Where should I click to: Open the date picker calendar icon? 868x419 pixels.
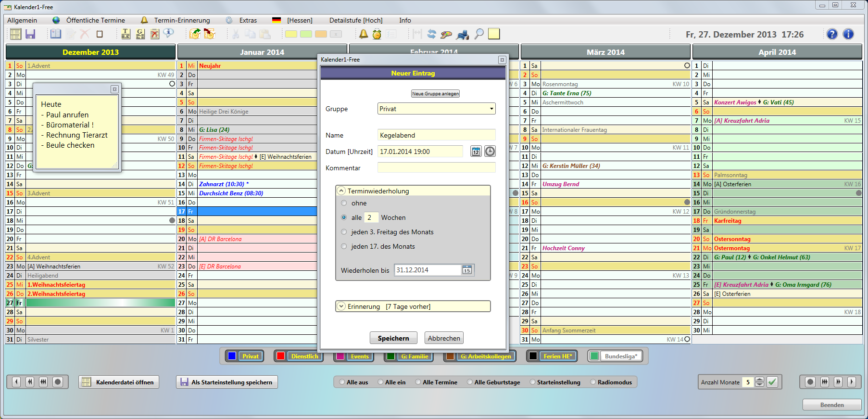coord(476,152)
